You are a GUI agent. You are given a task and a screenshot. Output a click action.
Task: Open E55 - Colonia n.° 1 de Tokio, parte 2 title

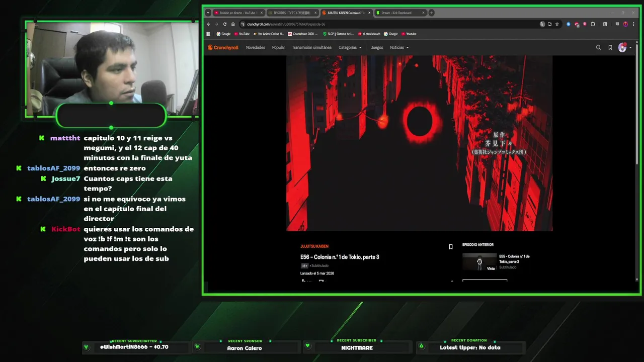(514, 259)
